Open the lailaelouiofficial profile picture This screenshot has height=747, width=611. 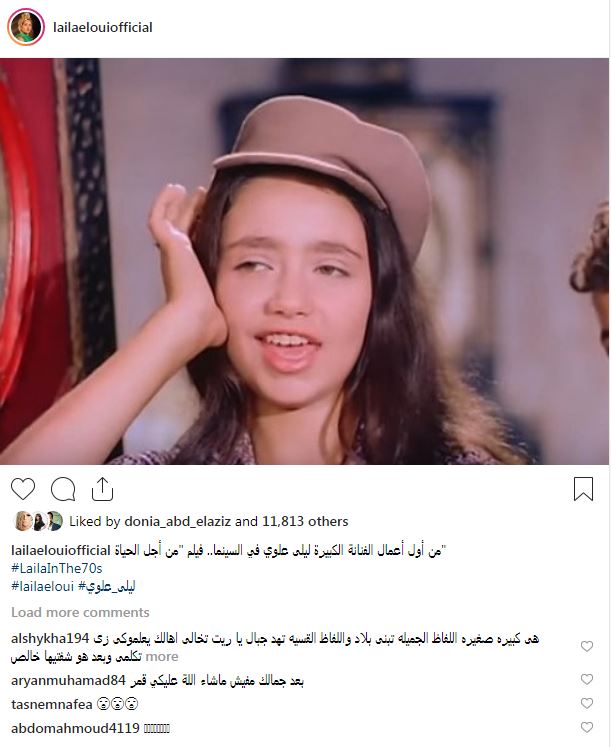click(26, 27)
